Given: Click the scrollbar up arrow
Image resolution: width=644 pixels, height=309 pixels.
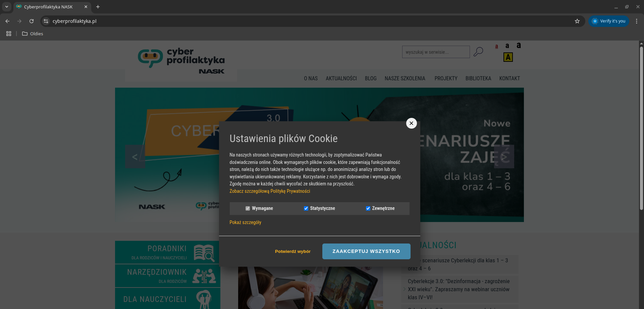Looking at the screenshot, I should coord(641,43).
